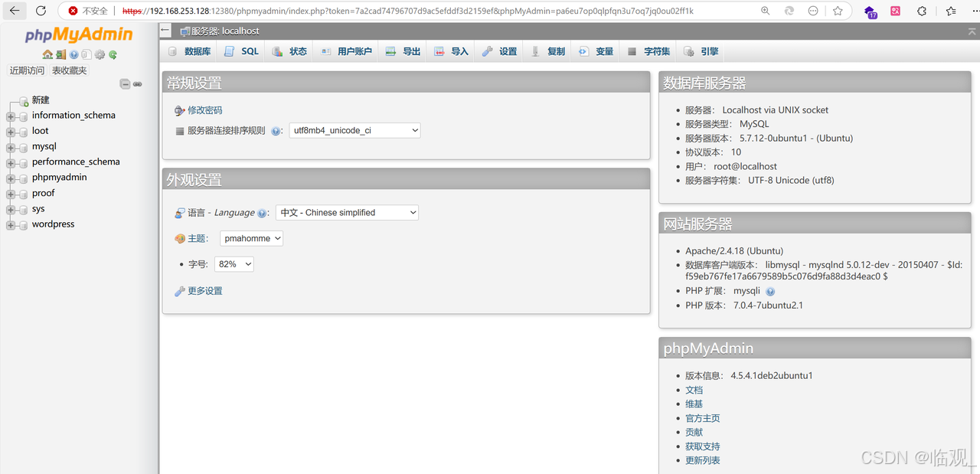Open the 数据库 tab
The height and width of the screenshot is (474, 980).
[x=189, y=51]
